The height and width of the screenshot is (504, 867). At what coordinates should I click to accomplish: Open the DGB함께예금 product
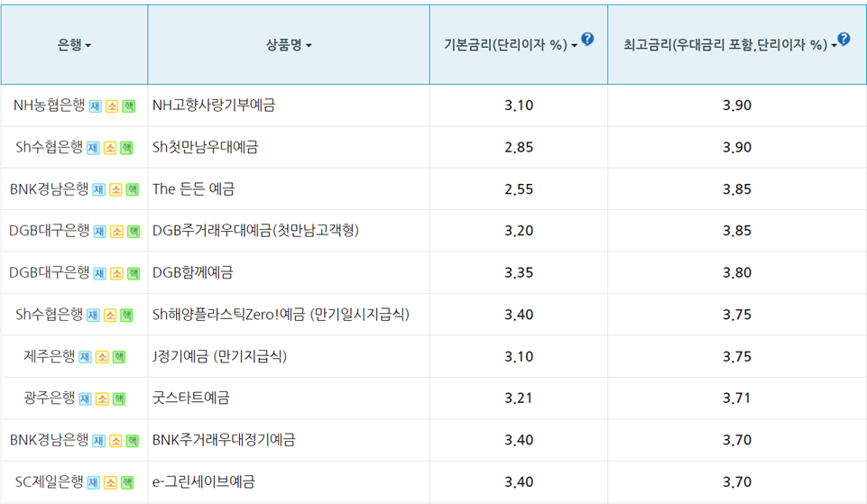pyautogui.click(x=193, y=272)
